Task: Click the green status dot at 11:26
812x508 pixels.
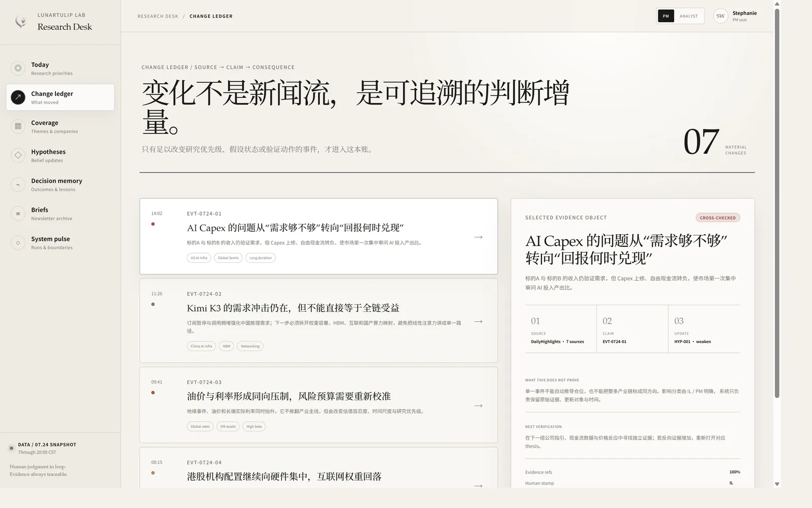Action: click(153, 304)
